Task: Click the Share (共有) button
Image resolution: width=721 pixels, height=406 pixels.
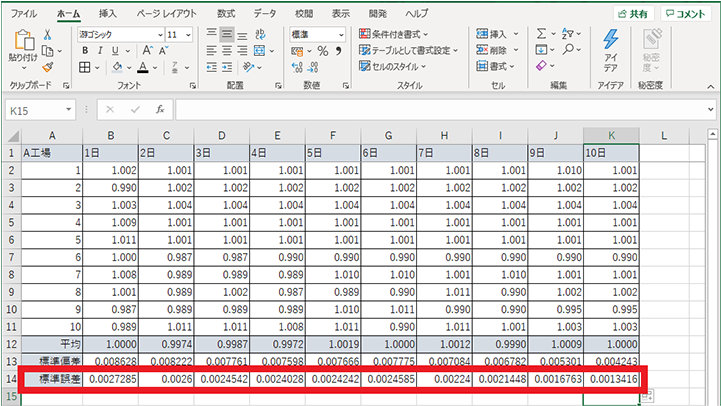Action: coord(634,14)
